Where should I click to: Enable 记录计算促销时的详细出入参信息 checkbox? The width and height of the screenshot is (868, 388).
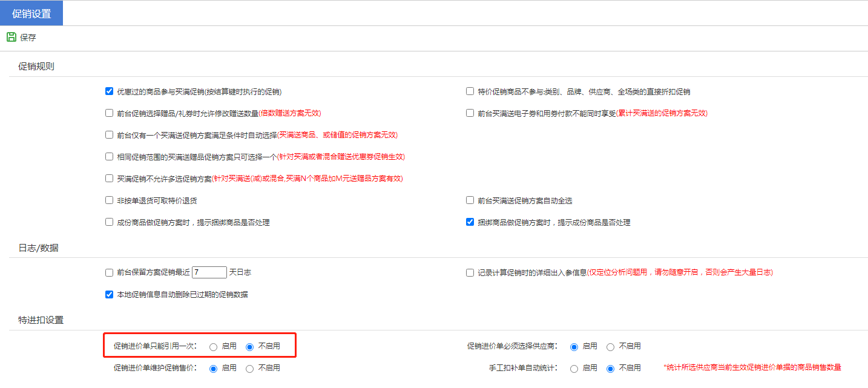(470, 272)
